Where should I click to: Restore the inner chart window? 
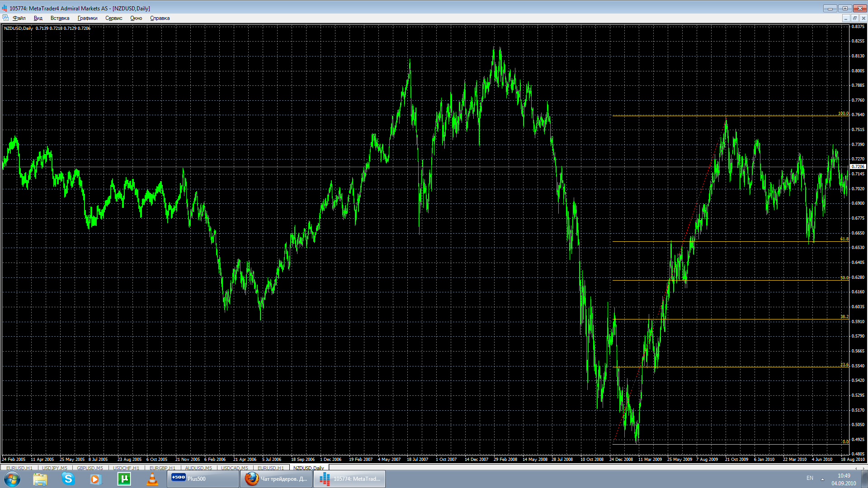(854, 18)
